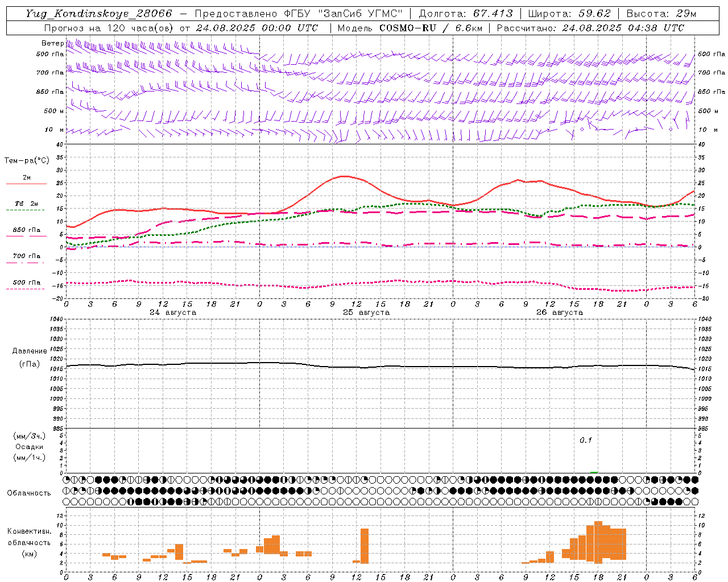The width and height of the screenshot is (728, 582).
Task: Click the '26 августа' date label
Action: [560, 313]
